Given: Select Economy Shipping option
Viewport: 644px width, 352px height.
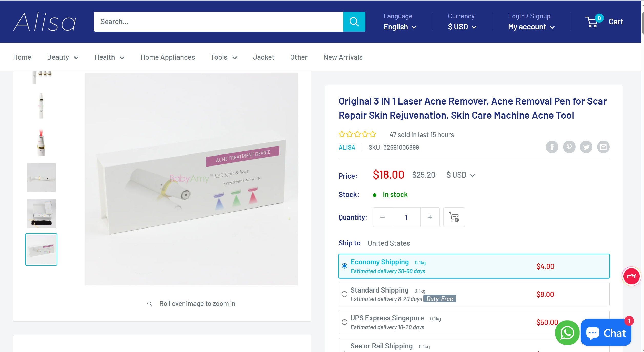Looking at the screenshot, I should 344,266.
